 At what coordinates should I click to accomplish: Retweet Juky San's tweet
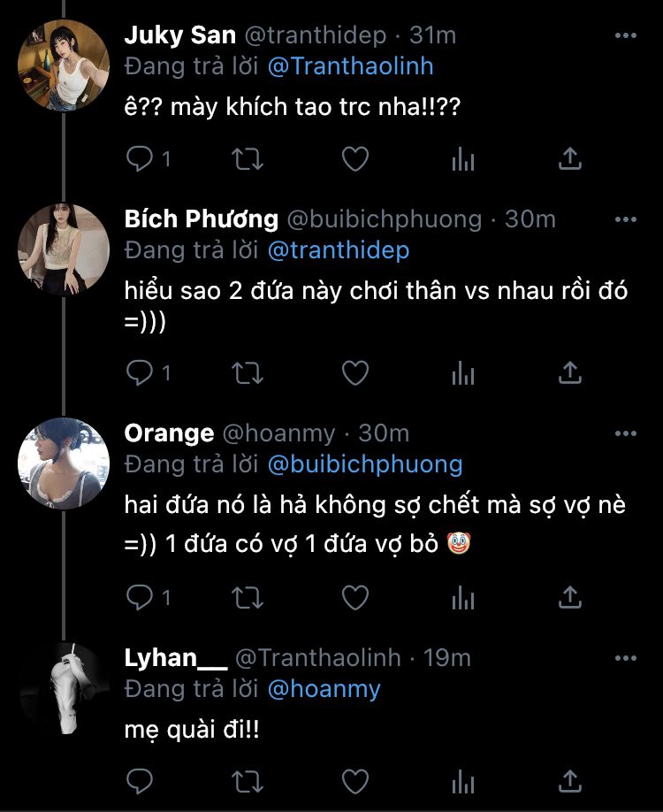[x=247, y=159]
